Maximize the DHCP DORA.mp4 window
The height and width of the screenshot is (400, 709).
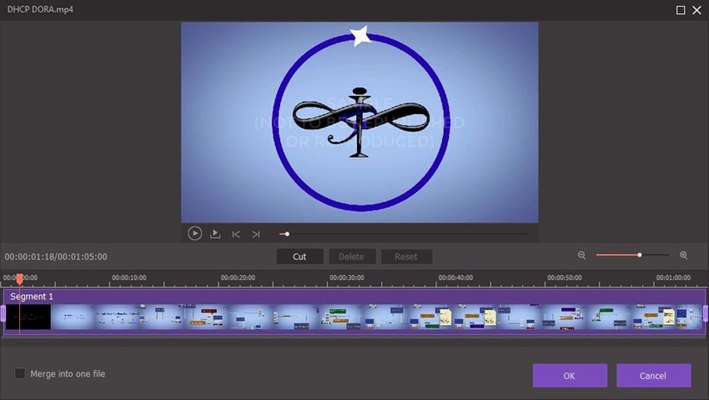(x=681, y=10)
